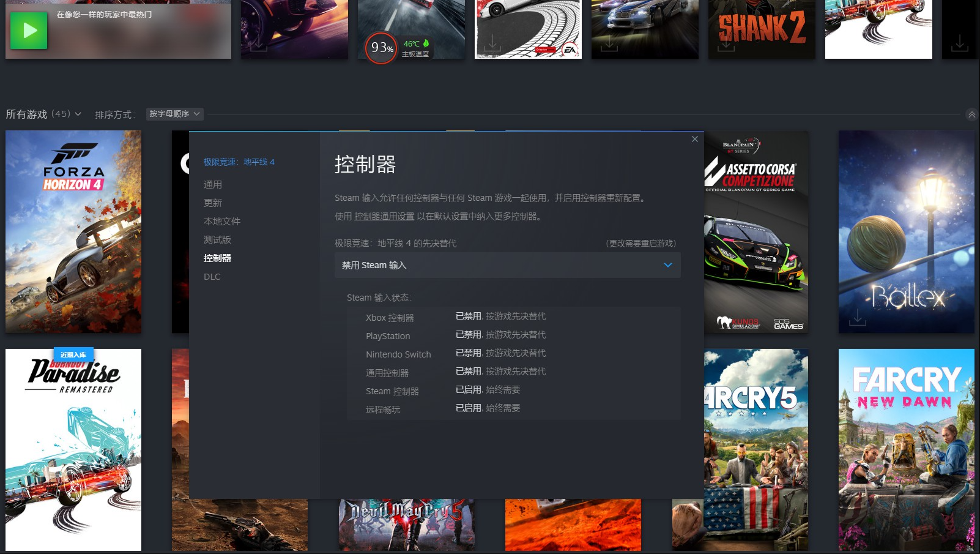Click the PlayStation status row

[513, 335]
